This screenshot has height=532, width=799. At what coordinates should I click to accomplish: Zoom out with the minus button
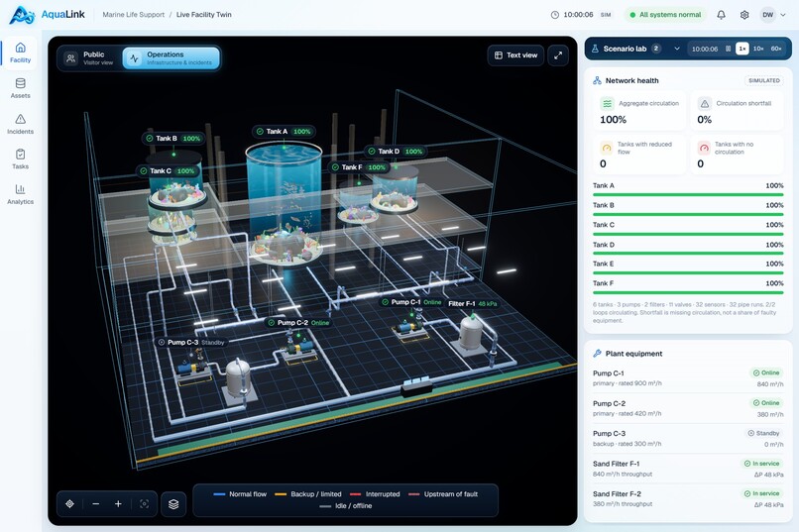(x=96, y=504)
